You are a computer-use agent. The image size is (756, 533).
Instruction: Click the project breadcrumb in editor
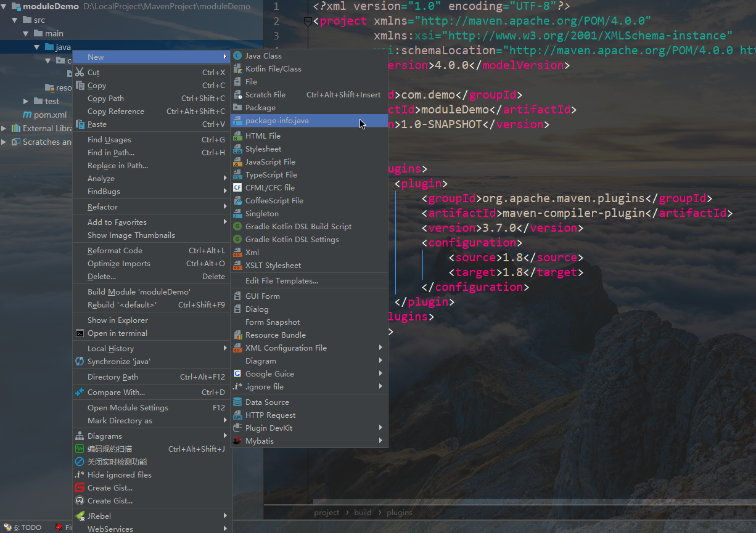pyautogui.click(x=326, y=512)
